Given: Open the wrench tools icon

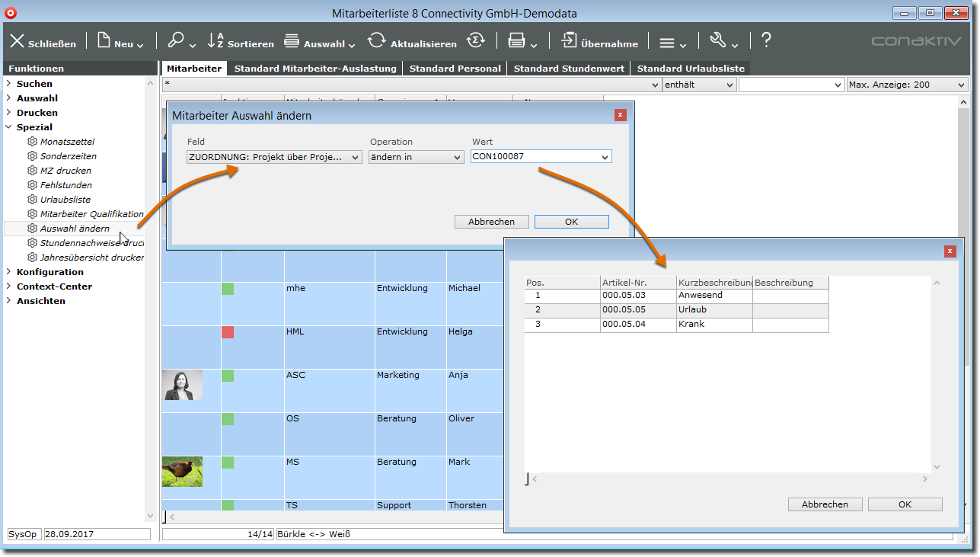Looking at the screenshot, I should [718, 41].
